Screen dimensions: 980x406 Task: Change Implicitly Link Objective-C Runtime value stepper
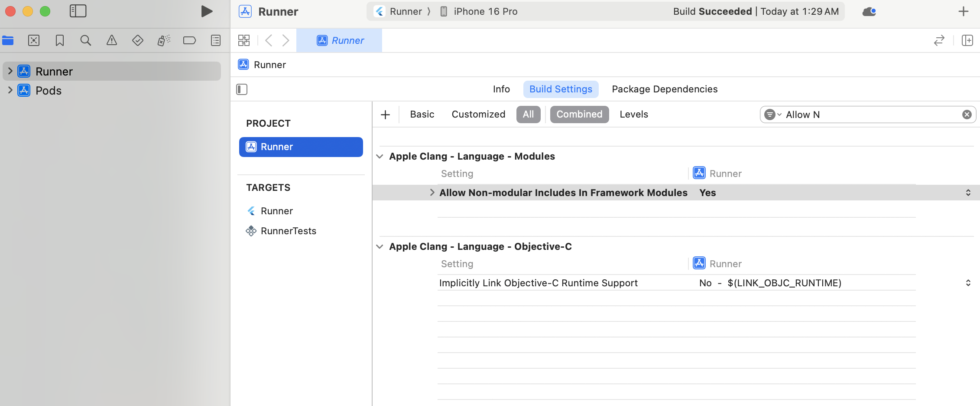[x=968, y=283]
